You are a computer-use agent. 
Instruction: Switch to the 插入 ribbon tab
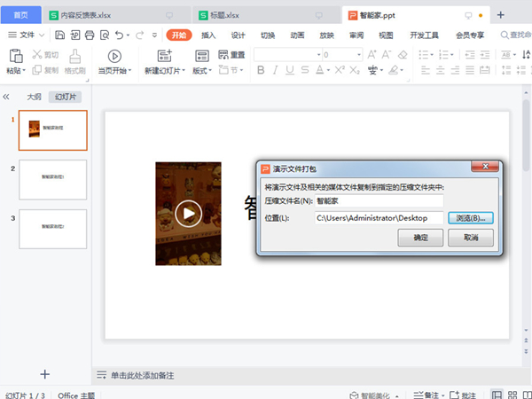click(208, 35)
